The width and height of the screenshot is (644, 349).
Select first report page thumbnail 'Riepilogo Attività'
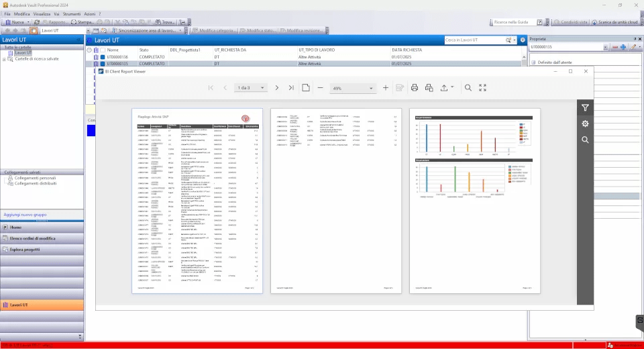[x=197, y=201]
